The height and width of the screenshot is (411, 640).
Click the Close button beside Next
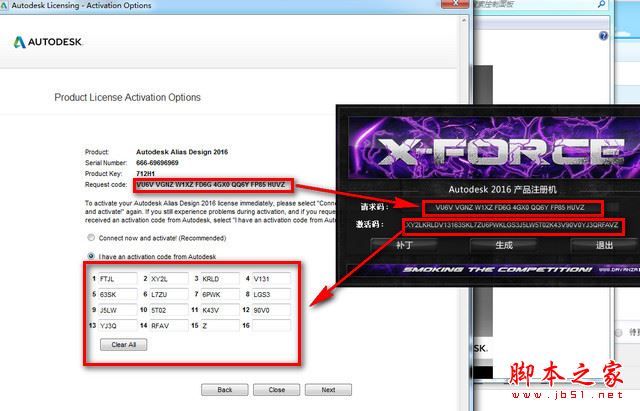[x=276, y=390]
